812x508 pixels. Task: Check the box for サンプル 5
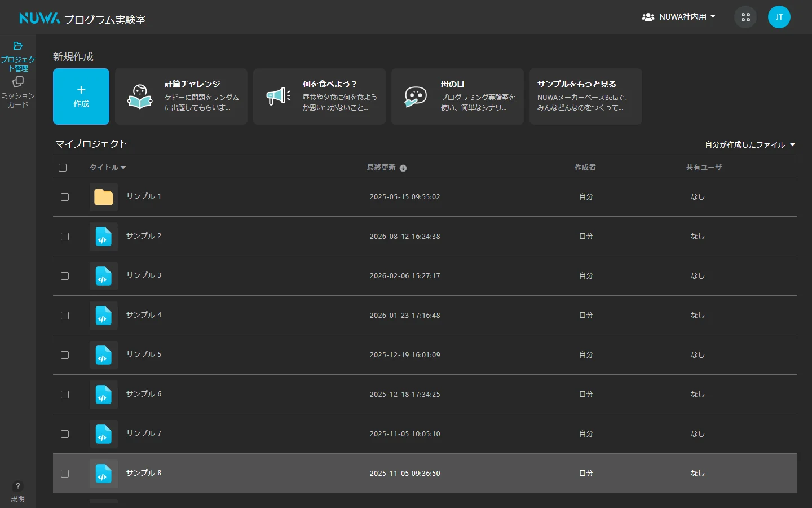pos(65,355)
